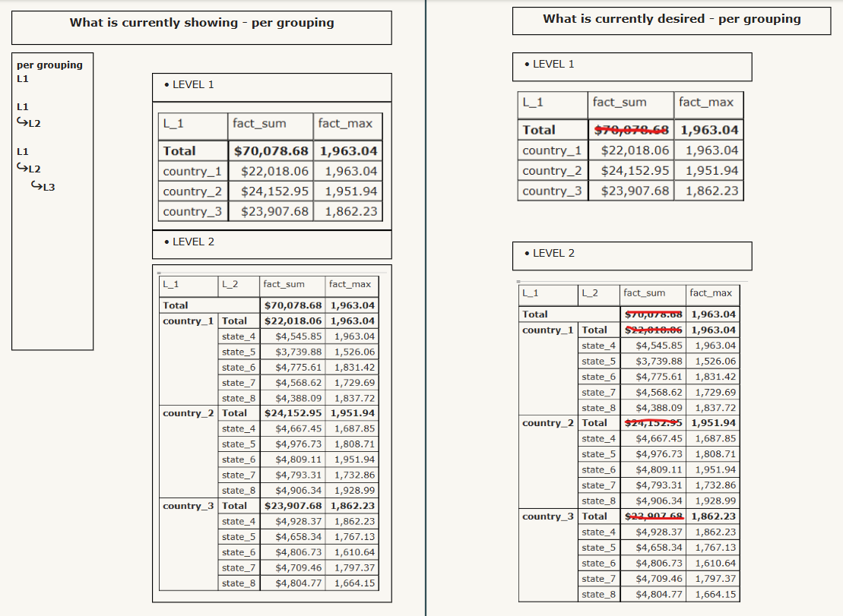
Task: Click 1,837.72 in right Level 2 table
Action: [715, 408]
